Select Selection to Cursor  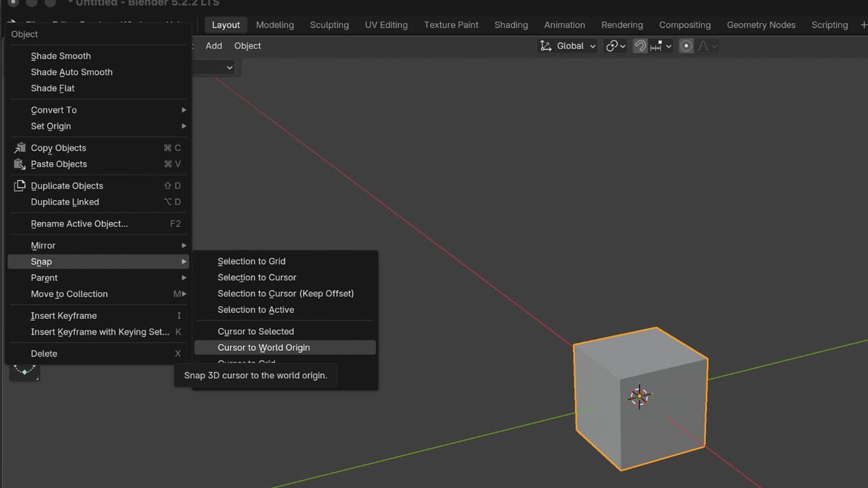pyautogui.click(x=285, y=278)
